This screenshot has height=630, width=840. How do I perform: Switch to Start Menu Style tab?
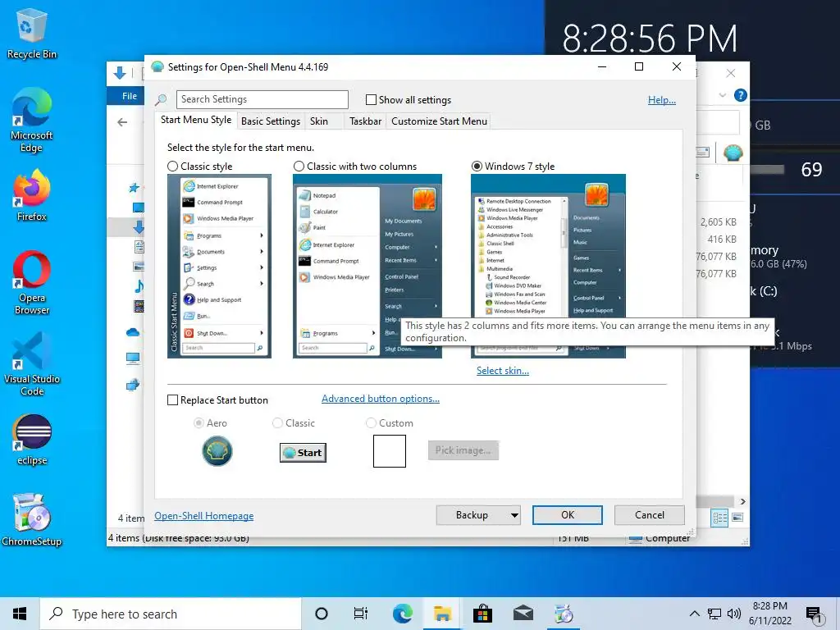point(196,120)
